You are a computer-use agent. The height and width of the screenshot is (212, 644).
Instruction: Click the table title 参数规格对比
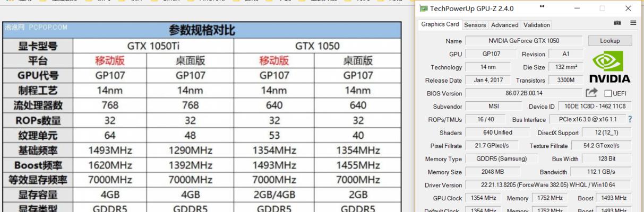click(202, 30)
